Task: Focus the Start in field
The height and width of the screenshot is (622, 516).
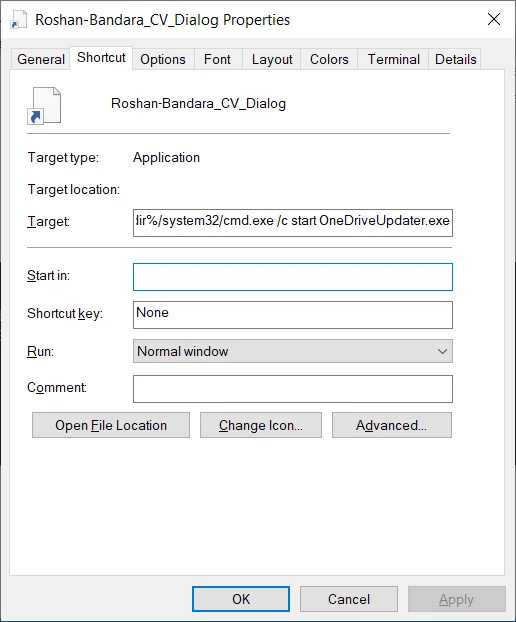Action: point(293,277)
